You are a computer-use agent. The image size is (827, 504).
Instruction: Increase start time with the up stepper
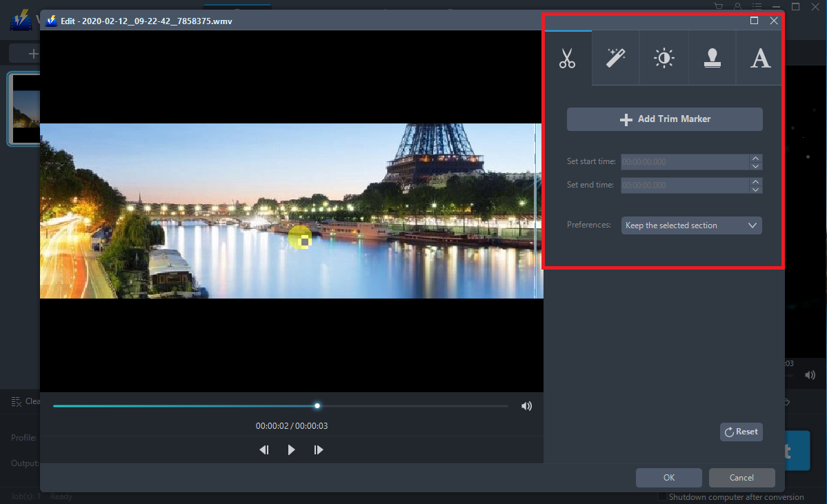pyautogui.click(x=756, y=158)
